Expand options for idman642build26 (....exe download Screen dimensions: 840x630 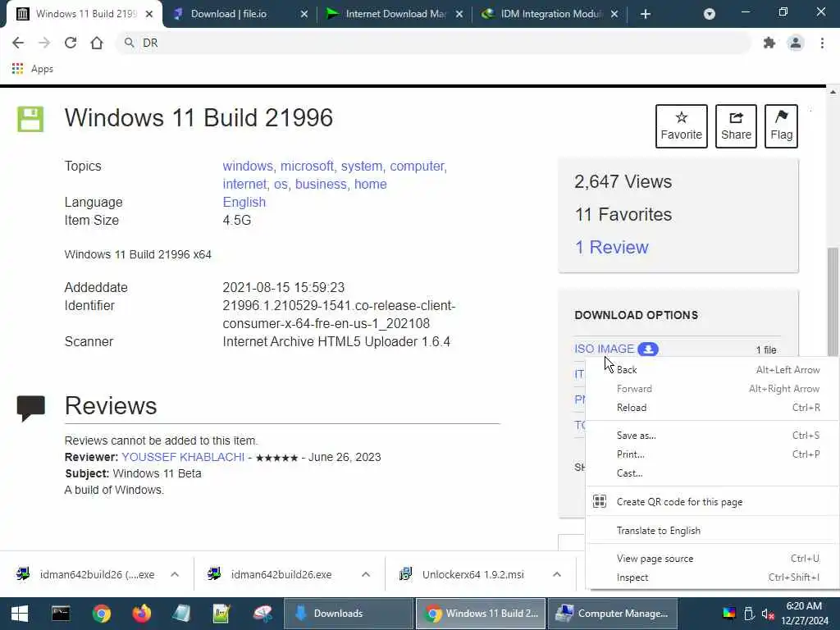point(175,574)
